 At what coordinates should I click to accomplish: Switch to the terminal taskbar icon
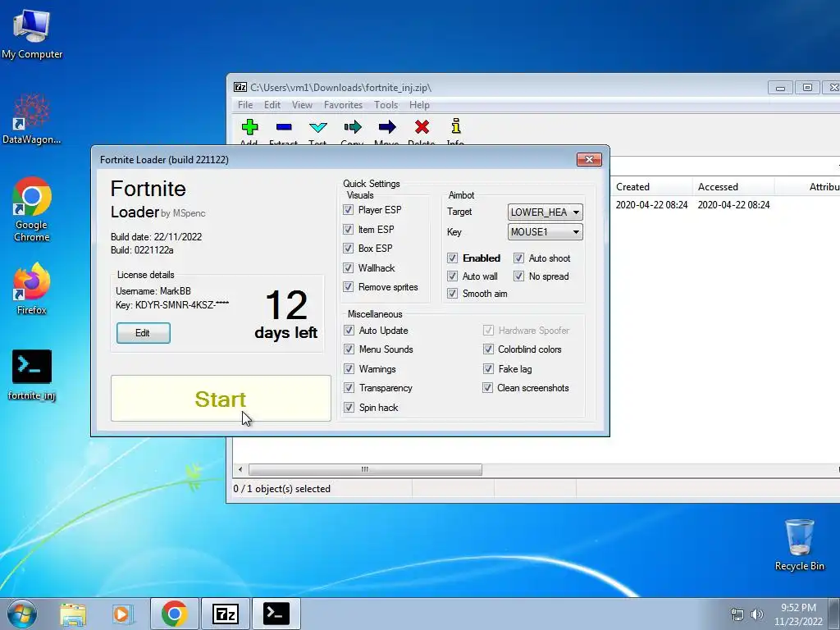coord(276,614)
